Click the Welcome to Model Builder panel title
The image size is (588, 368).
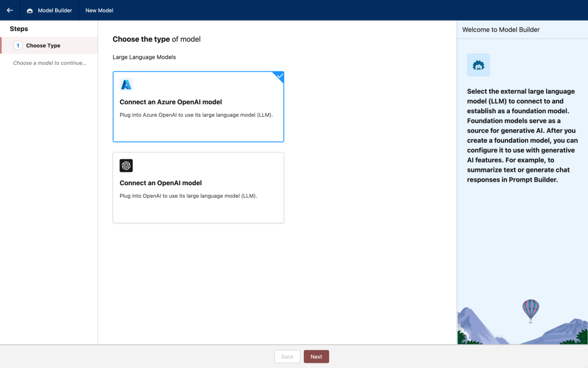501,29
